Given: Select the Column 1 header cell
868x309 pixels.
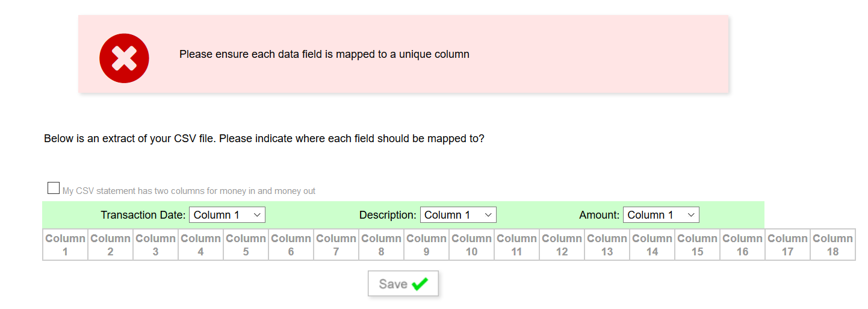Looking at the screenshot, I should [65, 245].
